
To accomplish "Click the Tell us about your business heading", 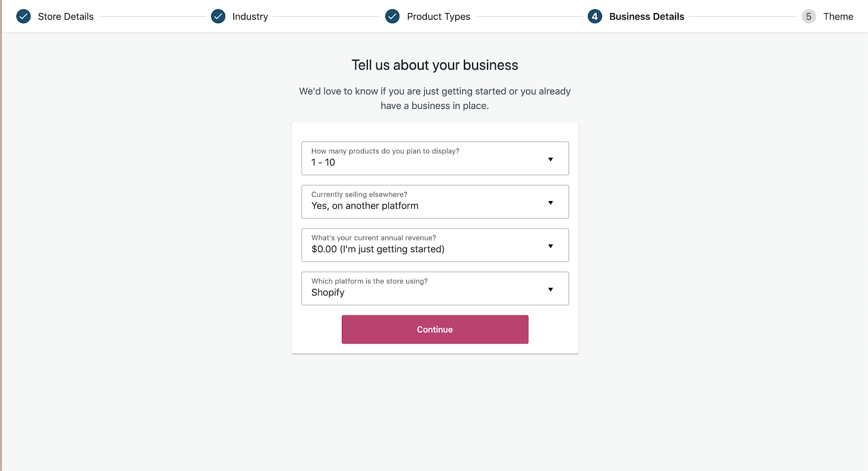I will pos(435,65).
